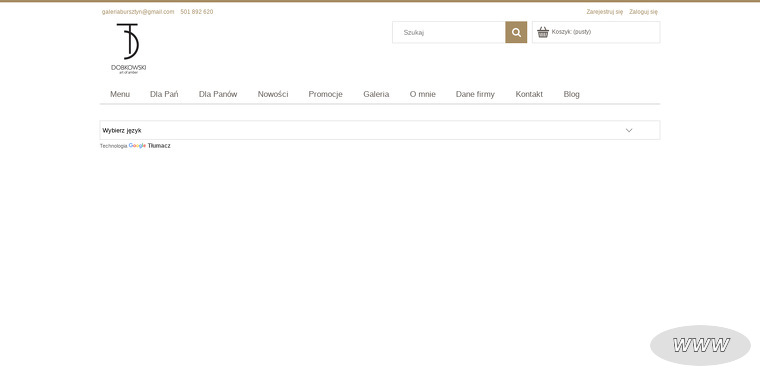
Task: Click the galeriabursztyn@gmail.com email link
Action: [x=138, y=12]
